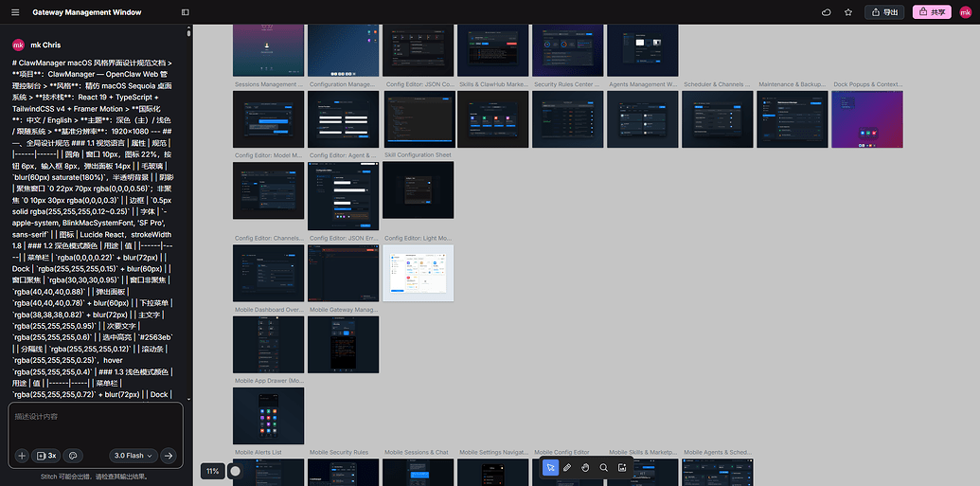Click the Mobile Security Rules label
Viewport: 980px width, 486px height.
click(x=339, y=452)
